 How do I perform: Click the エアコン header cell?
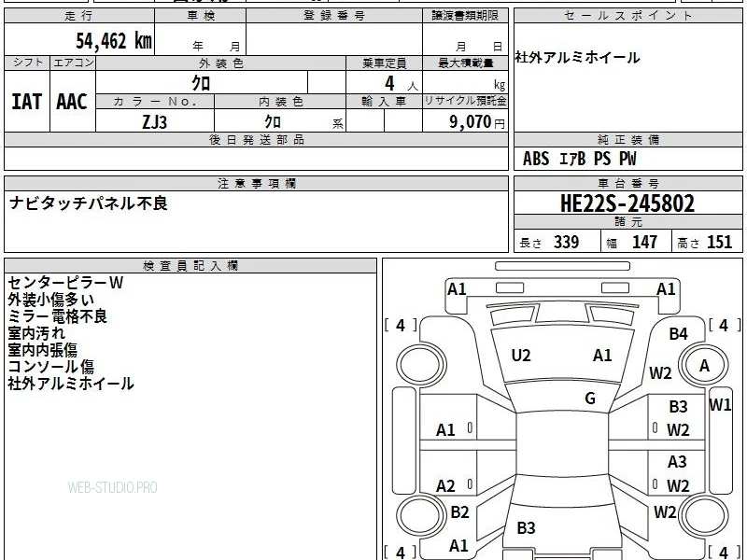pos(73,63)
